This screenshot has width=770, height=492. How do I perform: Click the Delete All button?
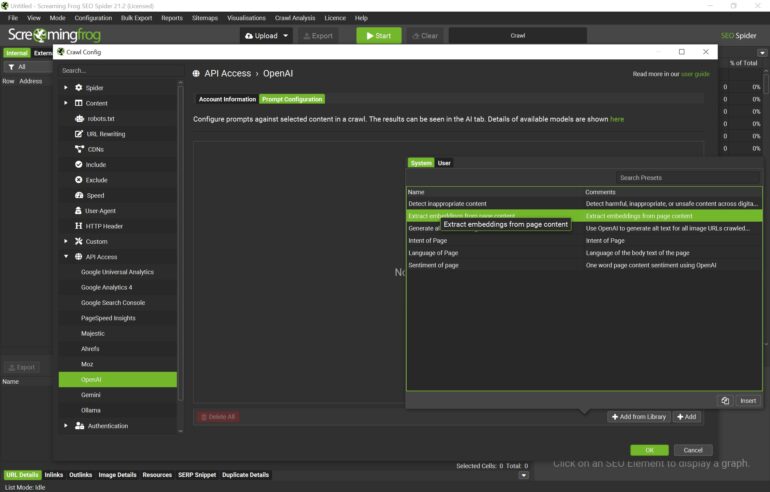218,417
